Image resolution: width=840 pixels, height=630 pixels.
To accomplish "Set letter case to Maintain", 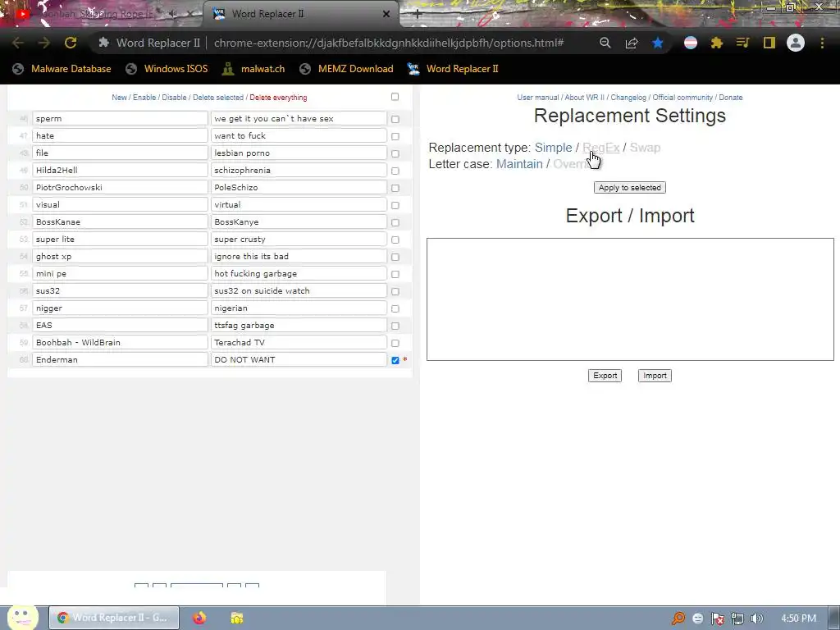I will pyautogui.click(x=519, y=164).
